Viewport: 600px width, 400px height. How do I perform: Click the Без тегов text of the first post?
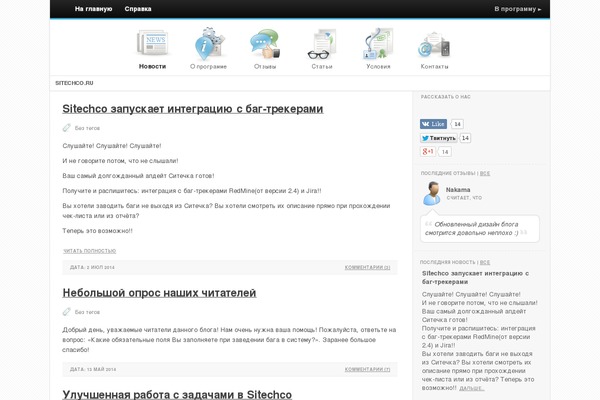pos(87,128)
